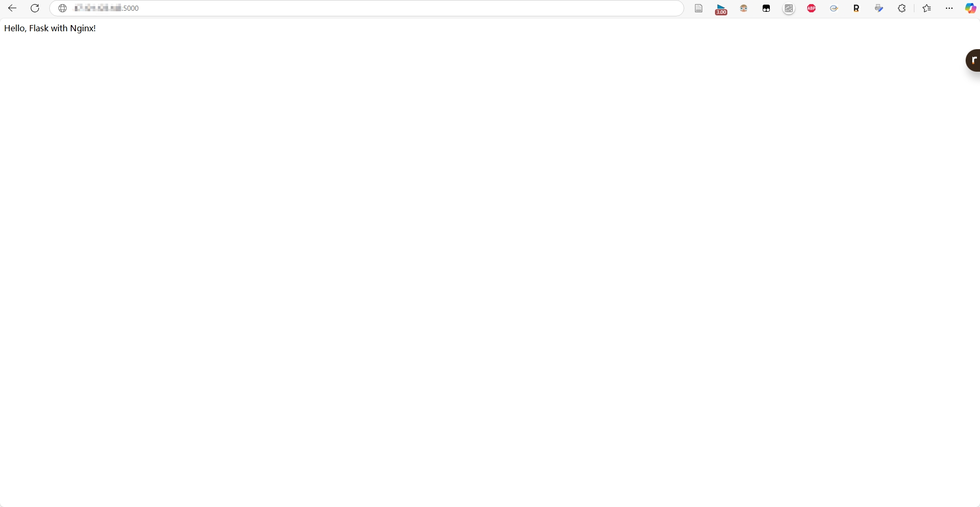Viewport: 980px width, 507px height.
Task: Click the dark floating side widget button
Action: 973,60
